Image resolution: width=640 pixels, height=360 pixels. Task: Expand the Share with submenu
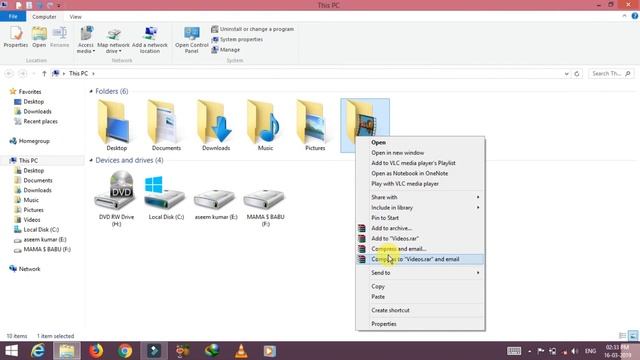(x=420, y=197)
